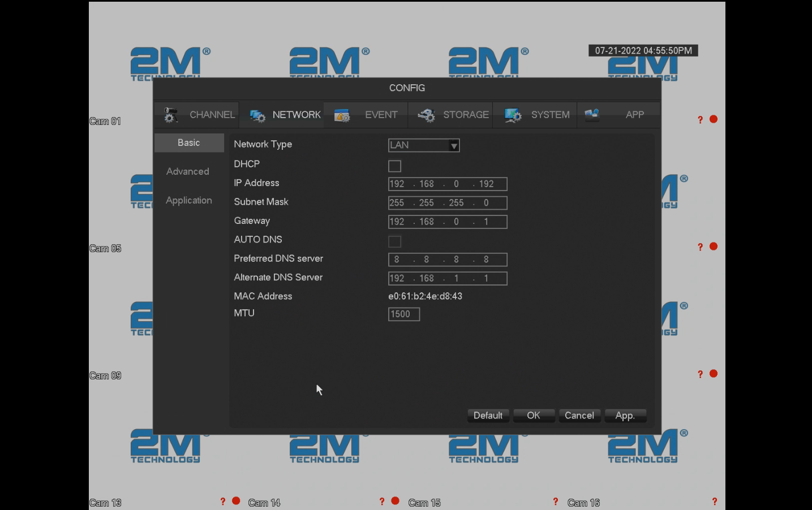The width and height of the screenshot is (812, 510).
Task: Click the CHANNEL tab camera gear icon
Action: click(170, 115)
